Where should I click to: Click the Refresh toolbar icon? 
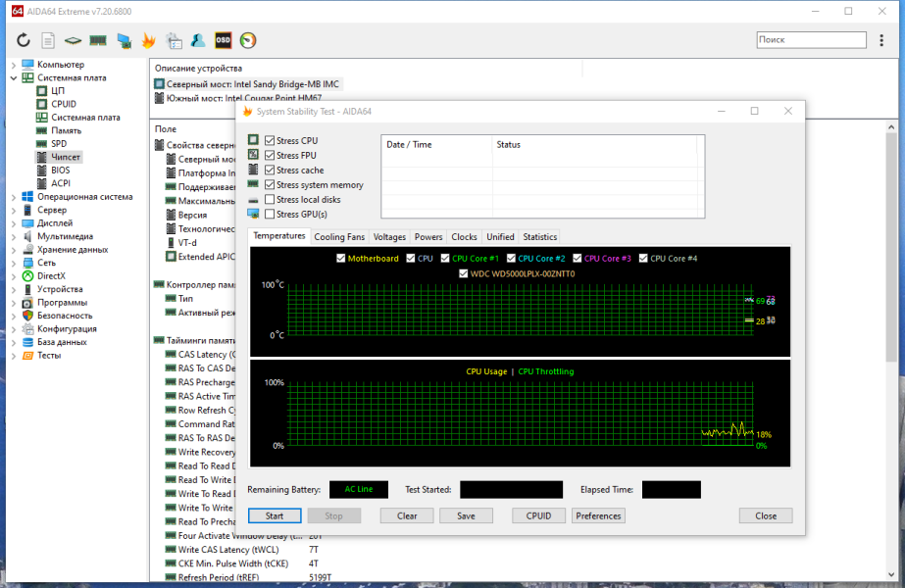24,40
